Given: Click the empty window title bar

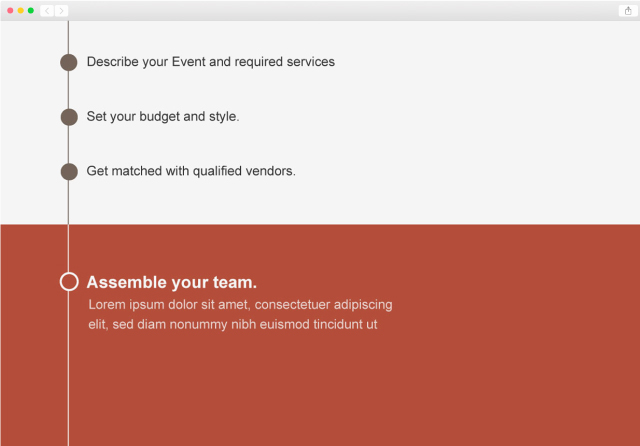Looking at the screenshot, I should click(330, 10).
